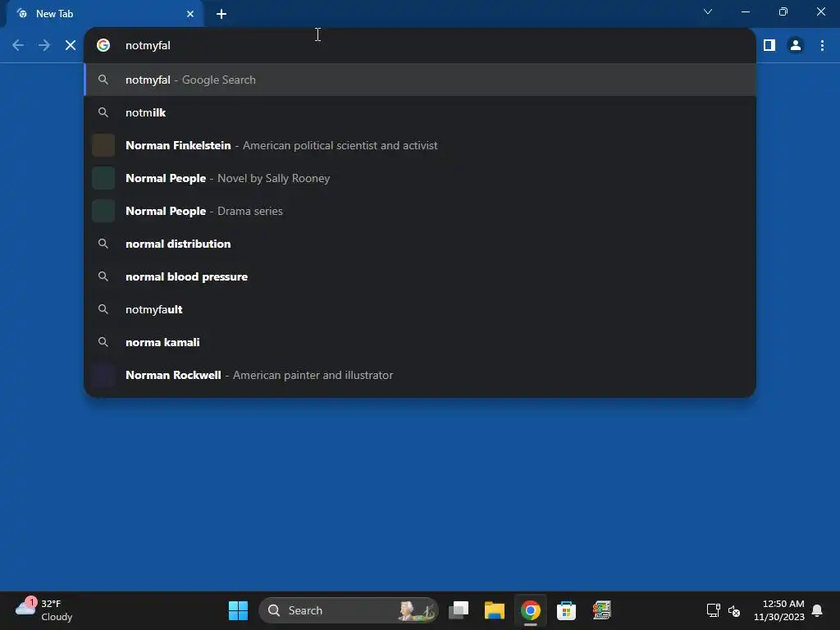Restore down the Chrome window

[x=783, y=11]
